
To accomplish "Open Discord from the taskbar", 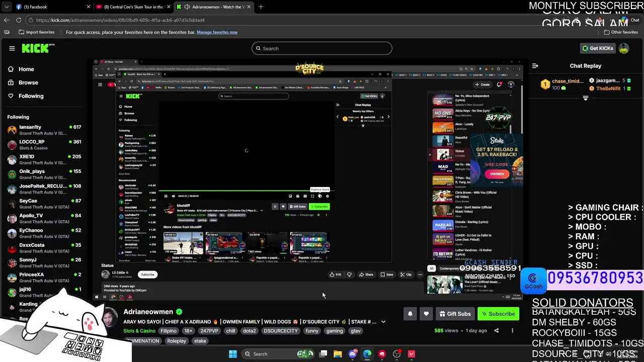I will 352,354.
